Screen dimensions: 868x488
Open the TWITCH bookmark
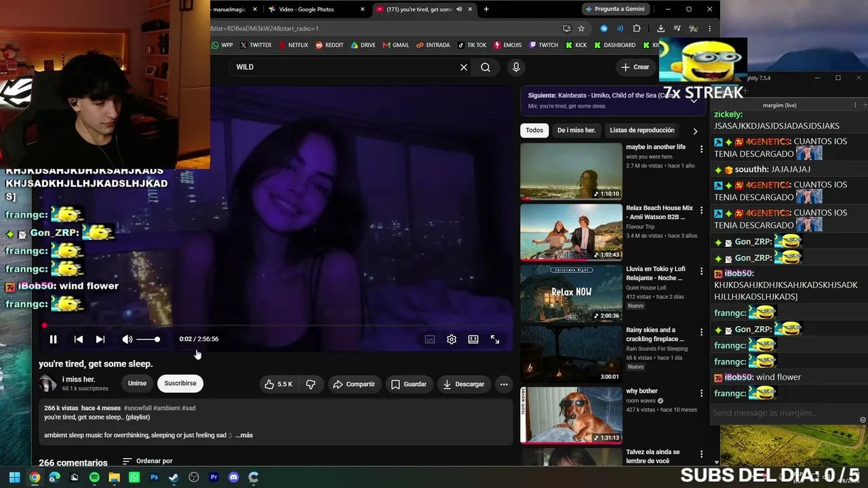point(543,45)
